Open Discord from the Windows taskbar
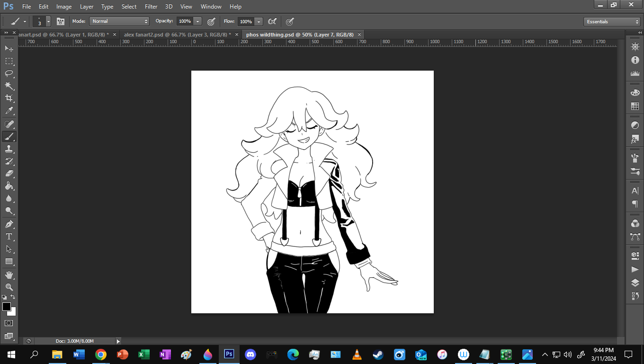The width and height of the screenshot is (644, 364). click(x=250, y=354)
